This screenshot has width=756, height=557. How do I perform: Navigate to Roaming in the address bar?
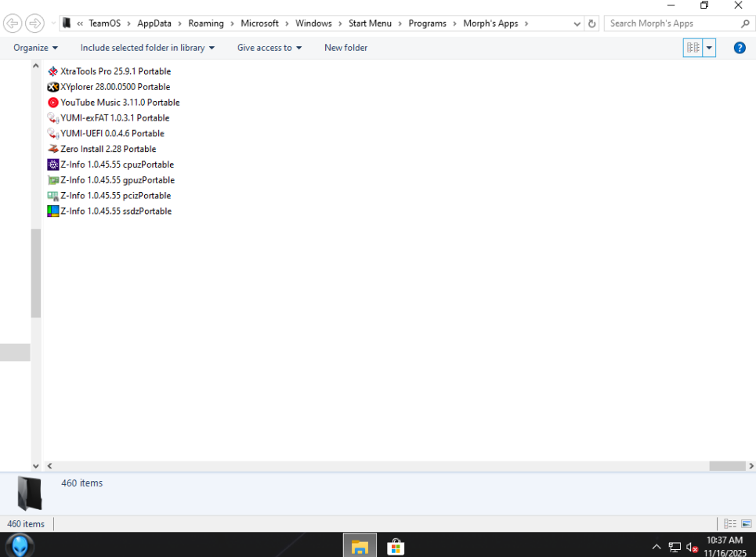206,24
